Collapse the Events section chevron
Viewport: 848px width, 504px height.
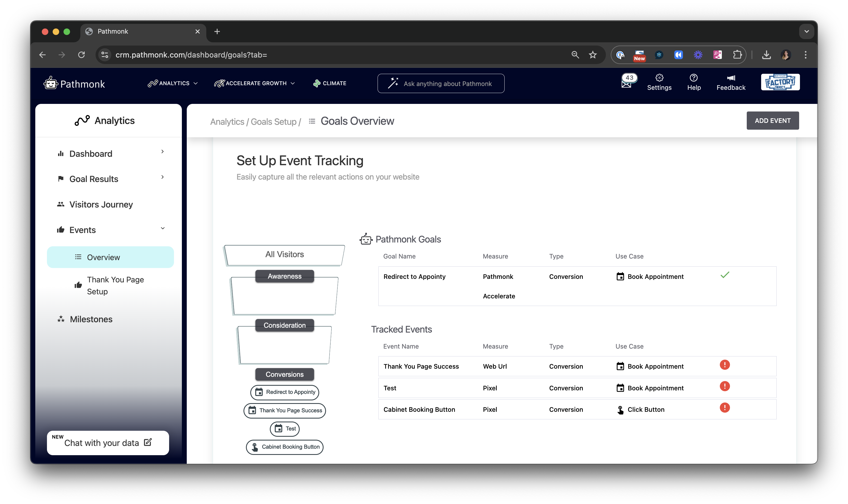[x=163, y=228]
